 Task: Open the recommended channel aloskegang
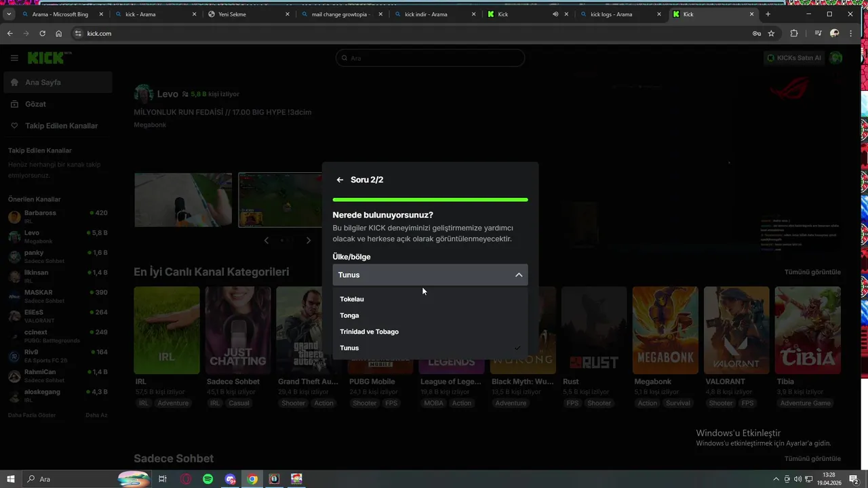[x=58, y=395]
